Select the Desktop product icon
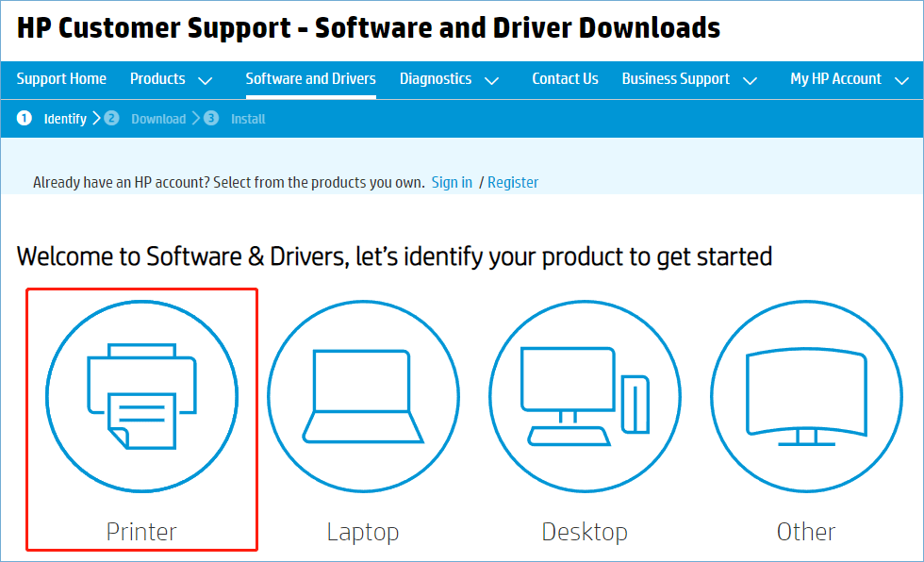The height and width of the screenshot is (562, 924). pyautogui.click(x=585, y=396)
